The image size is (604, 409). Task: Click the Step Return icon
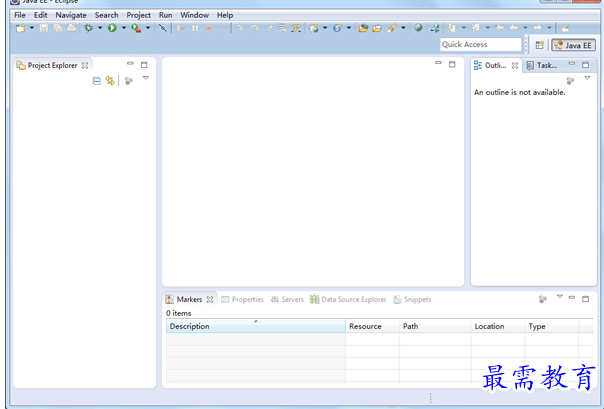pyautogui.click(x=269, y=28)
